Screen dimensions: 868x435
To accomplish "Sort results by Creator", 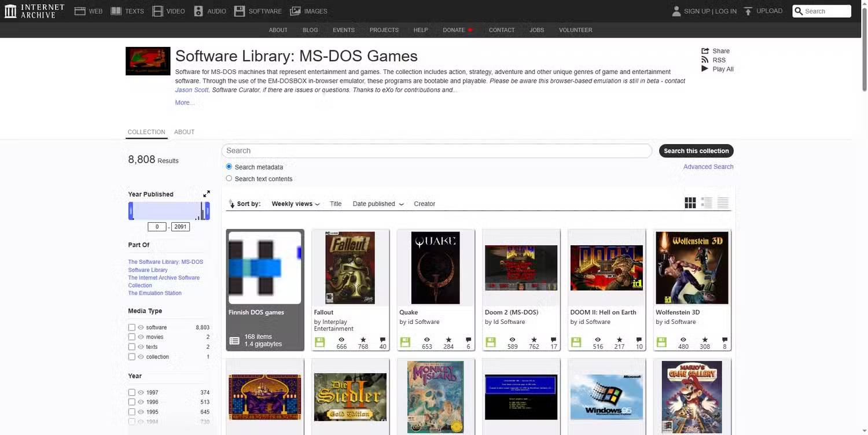I will (x=424, y=204).
